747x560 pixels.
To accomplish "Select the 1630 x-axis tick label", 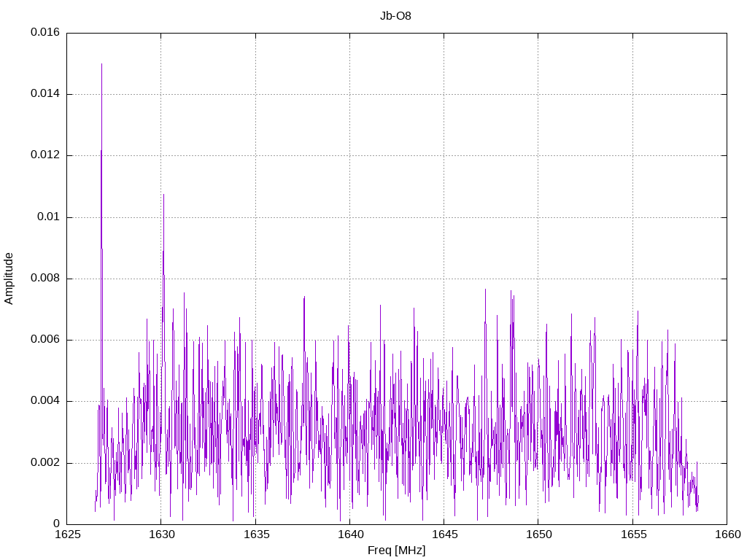I will pyautogui.click(x=161, y=534).
